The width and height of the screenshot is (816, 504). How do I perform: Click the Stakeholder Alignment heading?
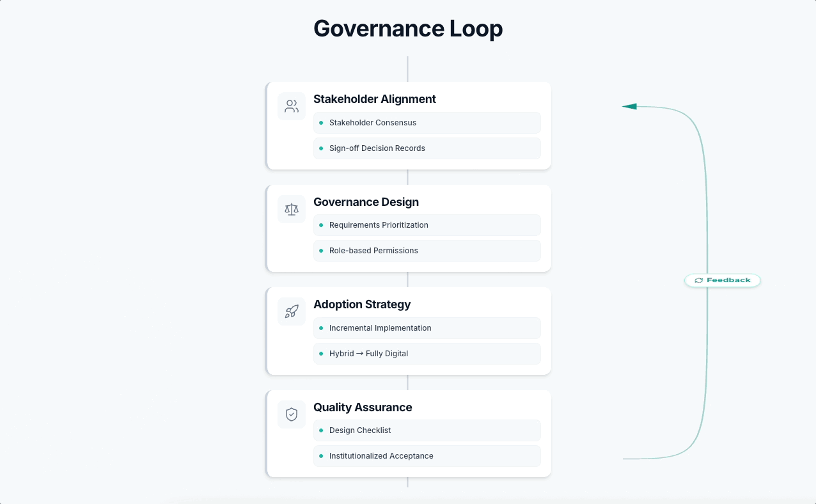tap(374, 99)
